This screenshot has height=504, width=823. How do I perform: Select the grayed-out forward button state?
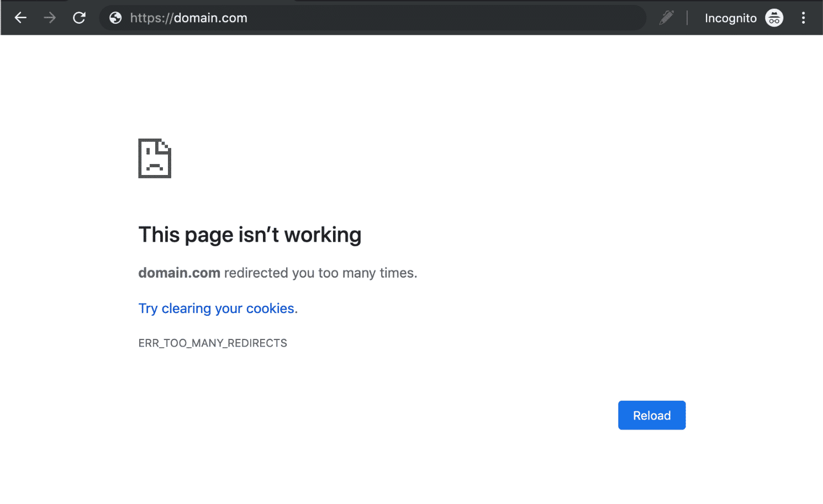click(x=50, y=17)
